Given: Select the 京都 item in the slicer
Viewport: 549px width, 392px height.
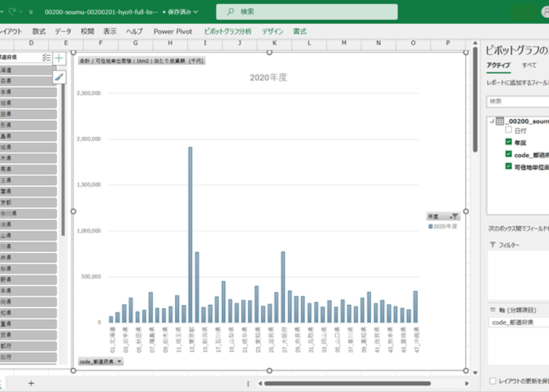Looking at the screenshot, I should coord(29,203).
